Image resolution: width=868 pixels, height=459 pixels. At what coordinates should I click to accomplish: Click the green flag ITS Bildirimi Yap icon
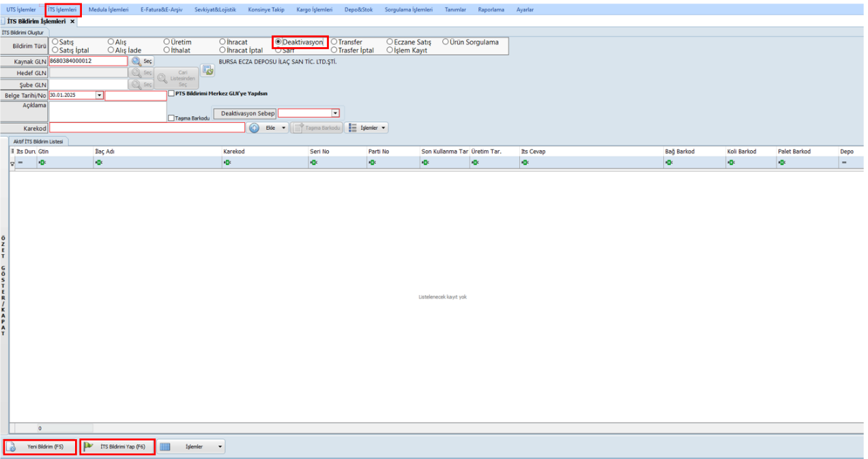88,447
